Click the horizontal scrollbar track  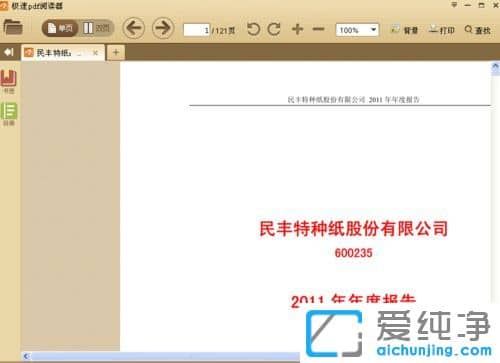[166, 357]
